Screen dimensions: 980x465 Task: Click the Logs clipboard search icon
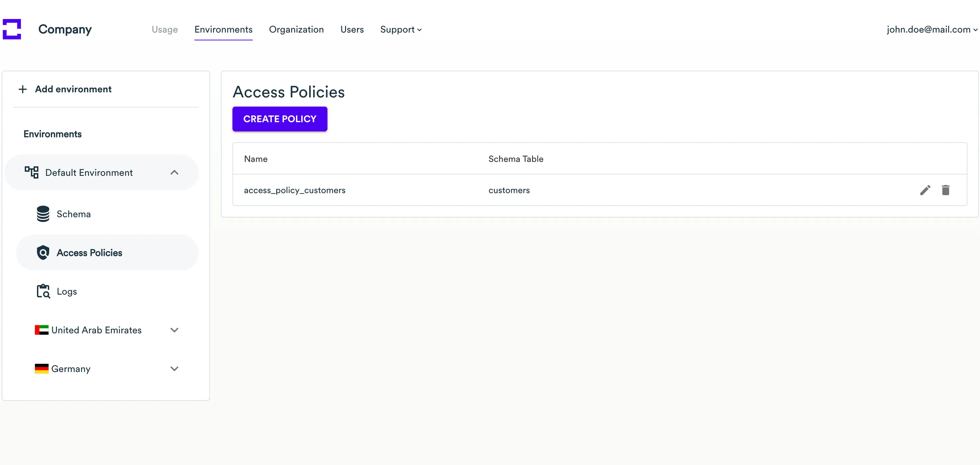click(x=43, y=292)
